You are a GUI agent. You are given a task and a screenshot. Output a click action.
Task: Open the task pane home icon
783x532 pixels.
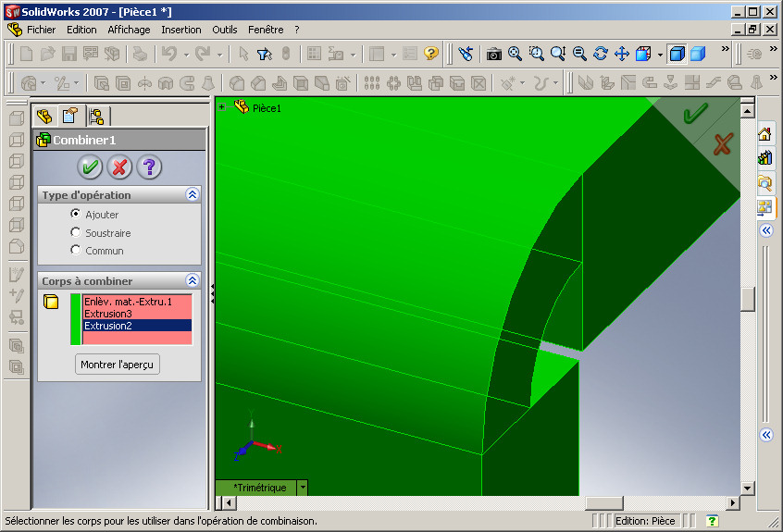click(x=764, y=134)
